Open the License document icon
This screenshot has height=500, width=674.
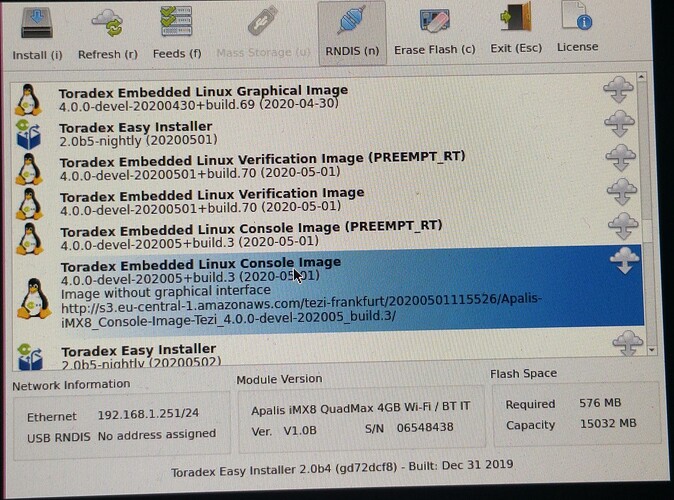tap(577, 16)
